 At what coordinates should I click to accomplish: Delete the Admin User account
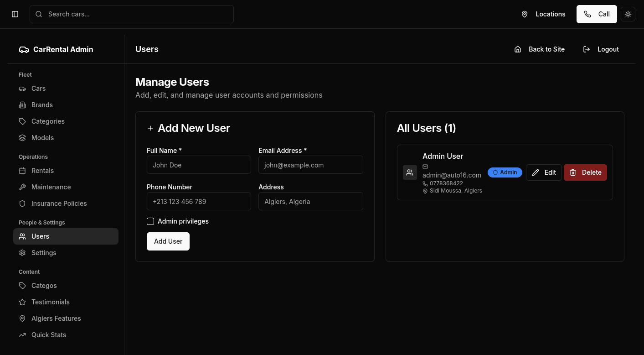[585, 172]
